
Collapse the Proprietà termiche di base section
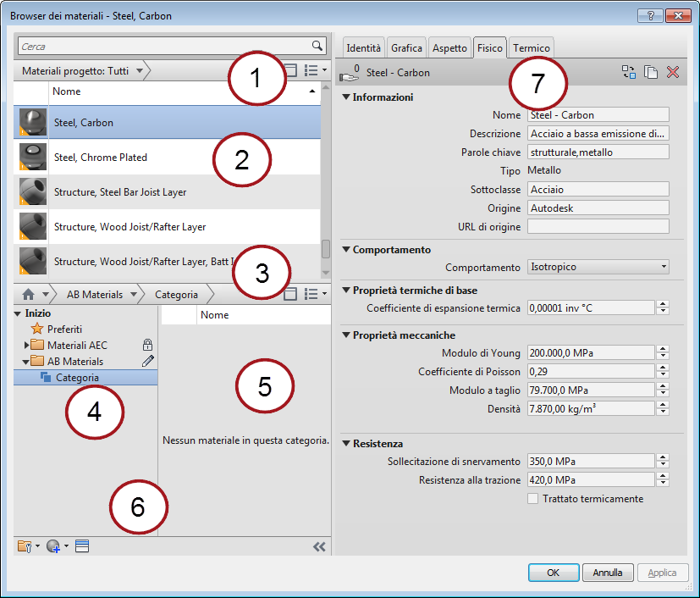tap(346, 290)
